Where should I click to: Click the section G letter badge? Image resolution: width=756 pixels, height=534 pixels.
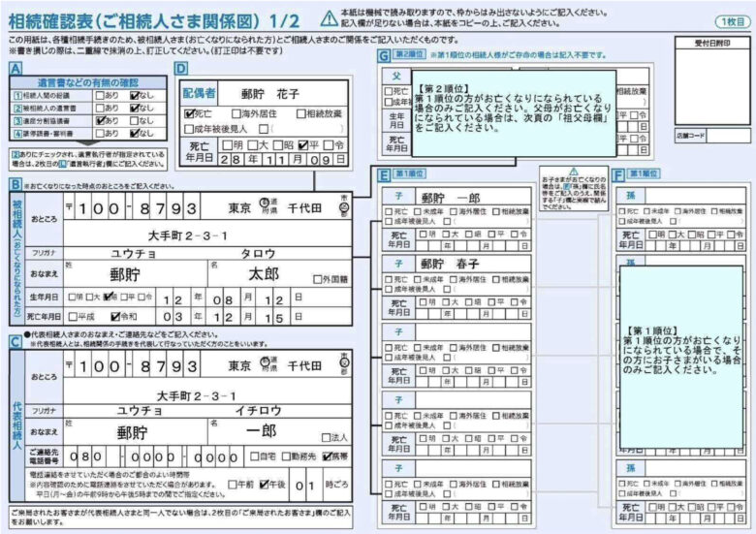coord(384,56)
